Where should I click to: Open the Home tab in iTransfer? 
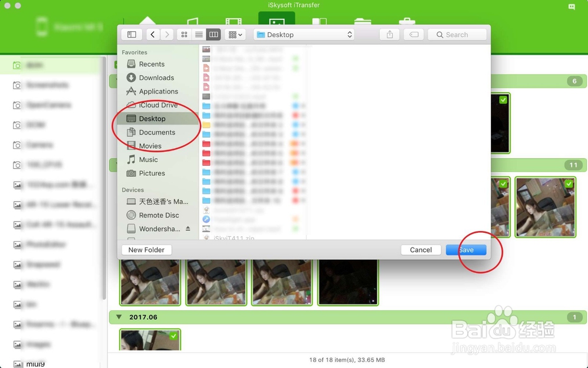click(148, 21)
